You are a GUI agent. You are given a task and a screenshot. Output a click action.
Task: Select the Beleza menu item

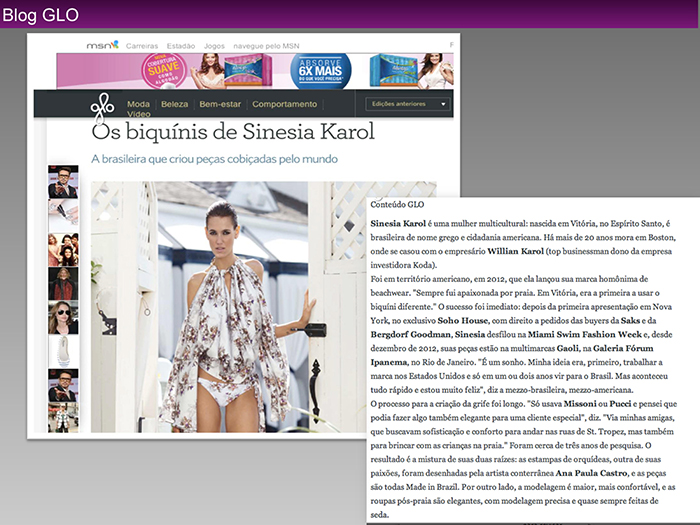pyautogui.click(x=175, y=104)
